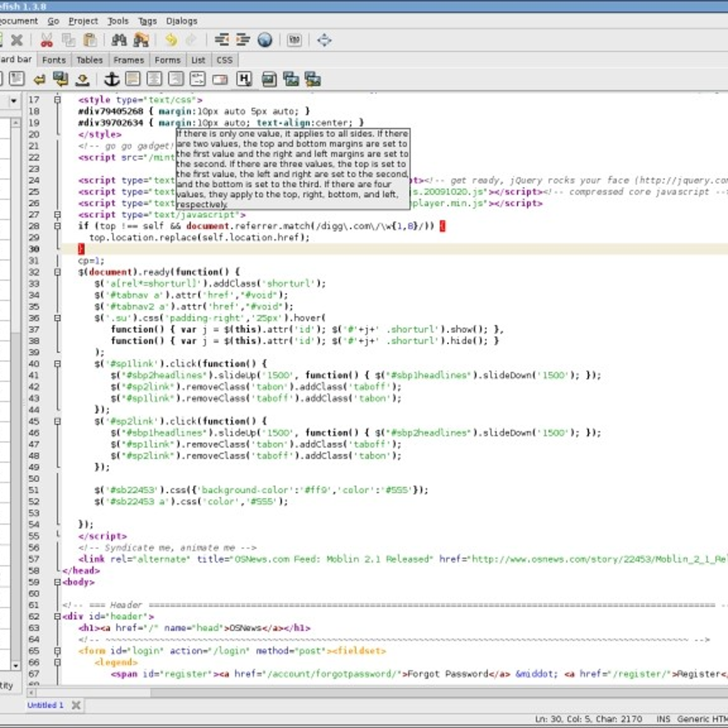Preview in browser using the globe icon
The width and height of the screenshot is (728, 728).
pos(264,40)
